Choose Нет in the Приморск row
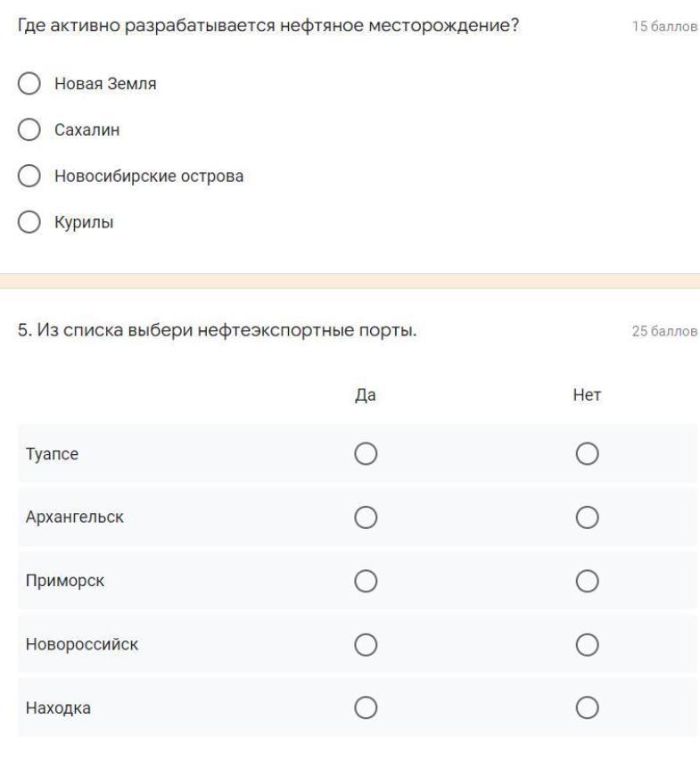This screenshot has width=700, height=761. (x=586, y=581)
